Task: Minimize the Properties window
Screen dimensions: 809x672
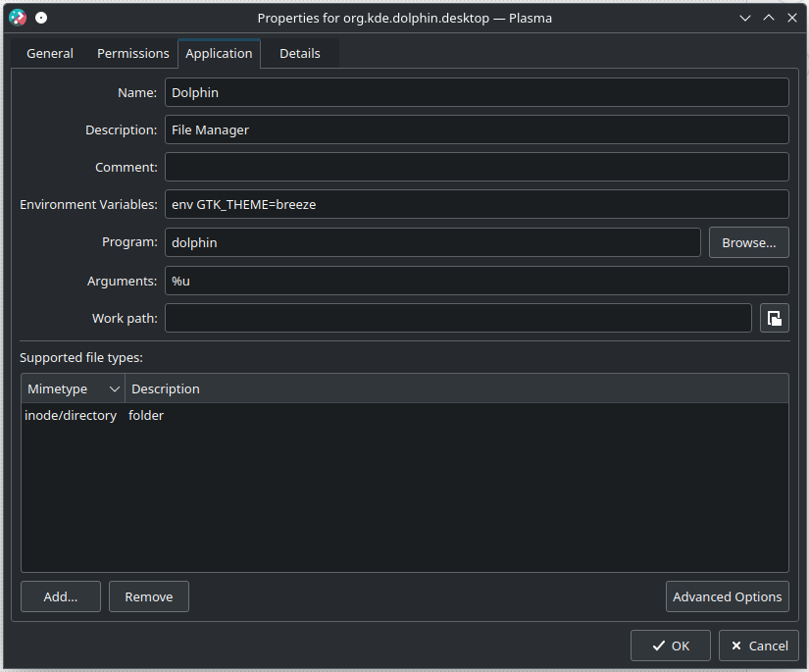Action: point(745,18)
